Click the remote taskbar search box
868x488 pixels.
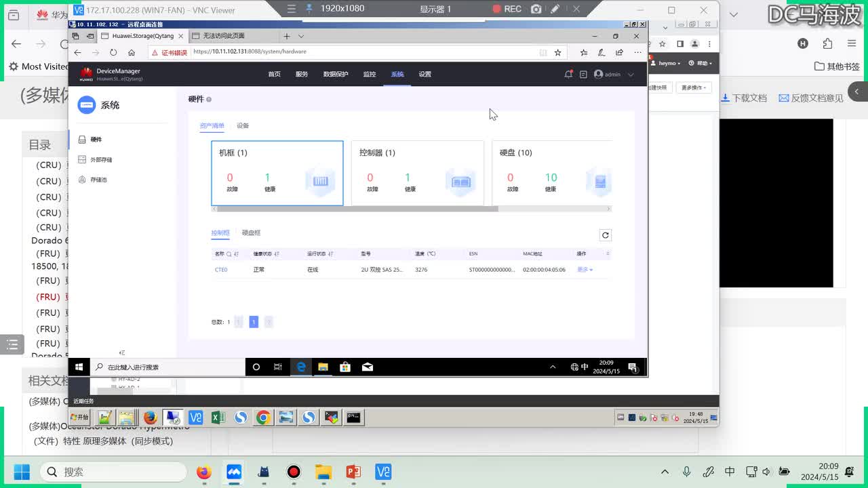pyautogui.click(x=167, y=367)
